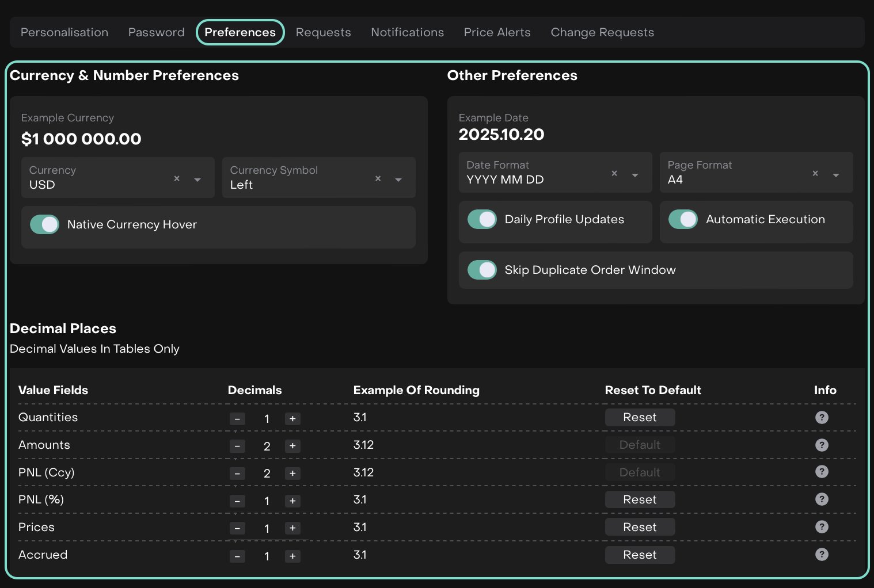
Task: Turn off Automatic Execution toggle
Action: [x=683, y=219]
